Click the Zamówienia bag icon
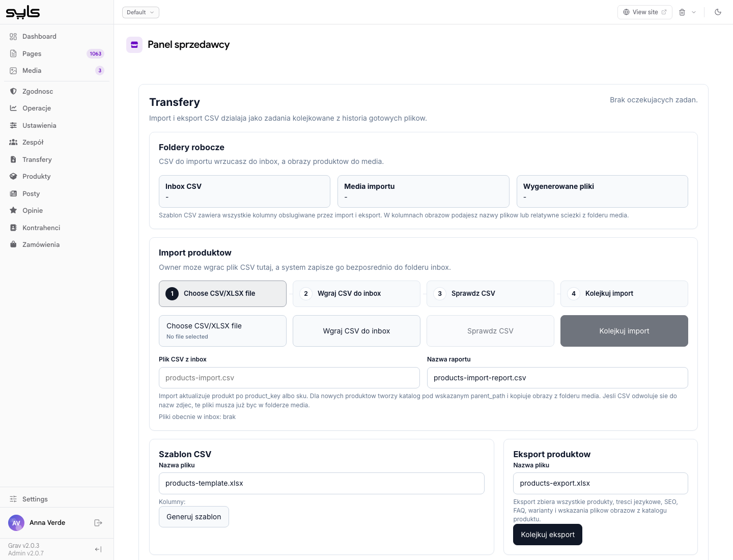This screenshot has height=560, width=733. point(13,245)
